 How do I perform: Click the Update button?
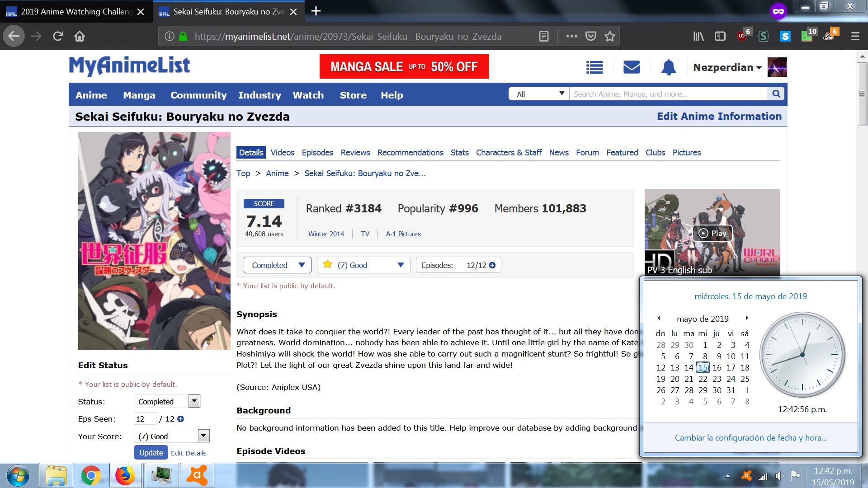pyautogui.click(x=151, y=452)
